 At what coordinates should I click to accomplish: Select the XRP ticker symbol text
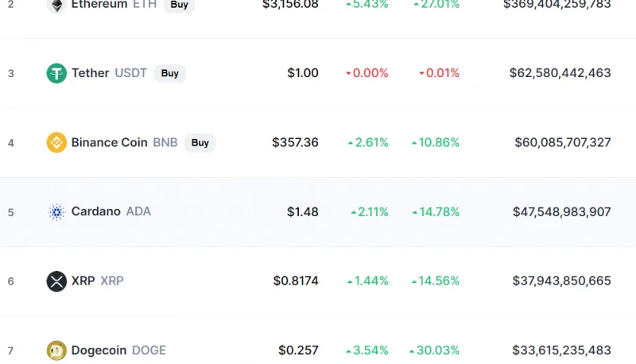(112, 281)
